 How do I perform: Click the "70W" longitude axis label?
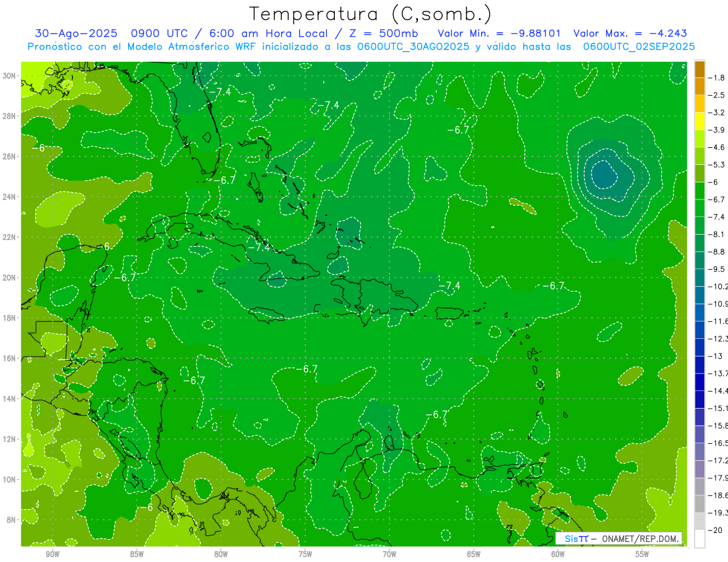click(389, 554)
